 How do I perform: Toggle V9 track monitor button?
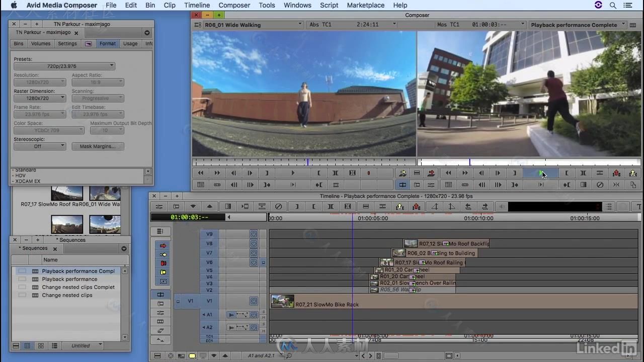pyautogui.click(x=254, y=234)
